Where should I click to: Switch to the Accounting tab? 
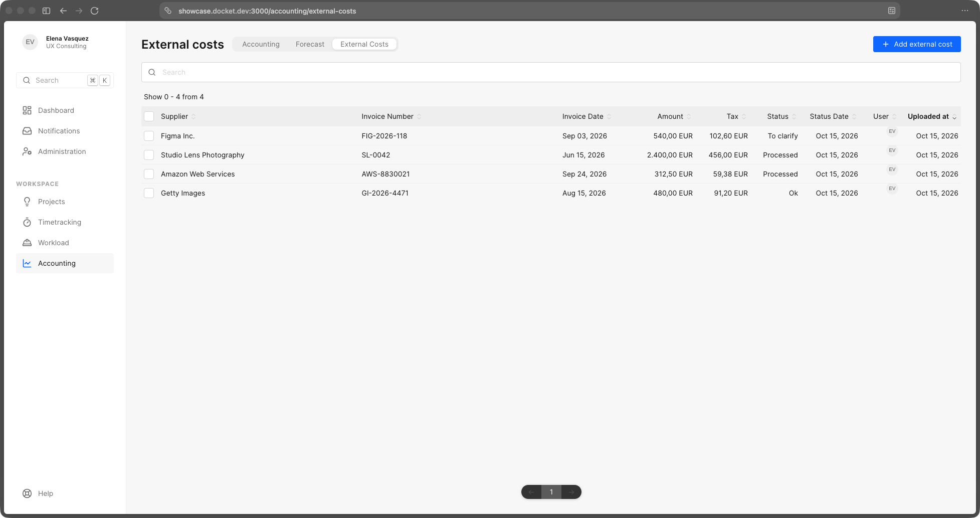(261, 44)
